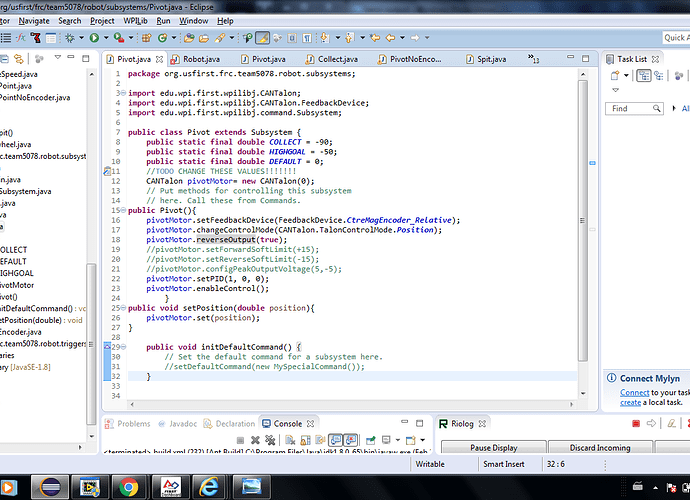Collapse the Pivot() constructor fold marker
This screenshot has height=500, width=690.
(x=124, y=210)
